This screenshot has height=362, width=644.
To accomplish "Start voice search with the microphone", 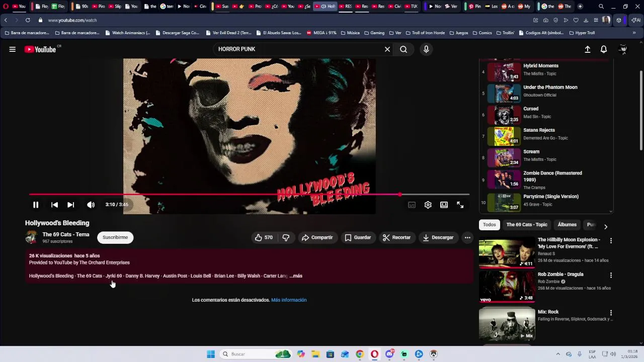I will [x=426, y=49].
